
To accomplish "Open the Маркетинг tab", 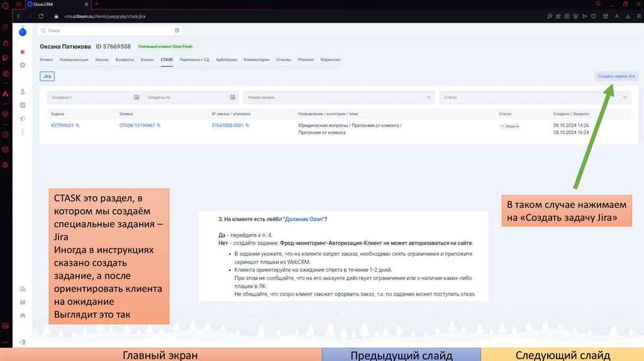I will [x=331, y=60].
